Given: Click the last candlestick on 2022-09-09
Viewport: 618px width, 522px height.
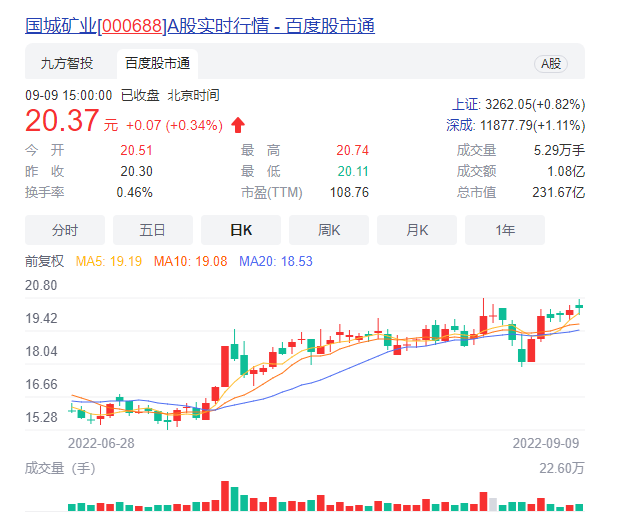Looking at the screenshot, I should pos(579,307).
